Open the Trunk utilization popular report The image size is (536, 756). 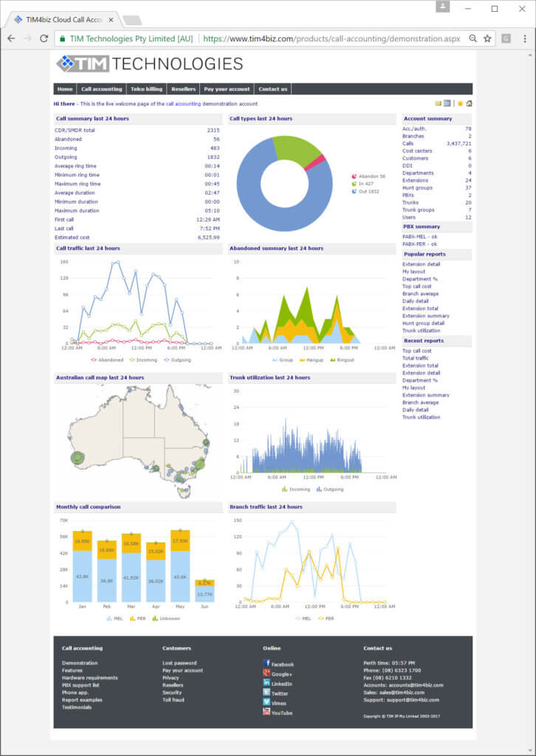(x=422, y=331)
